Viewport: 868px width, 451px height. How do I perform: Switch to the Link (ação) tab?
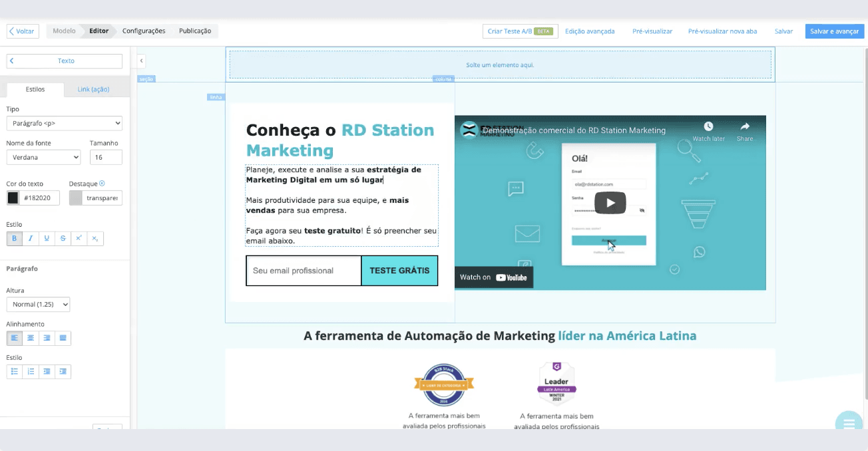(x=93, y=89)
